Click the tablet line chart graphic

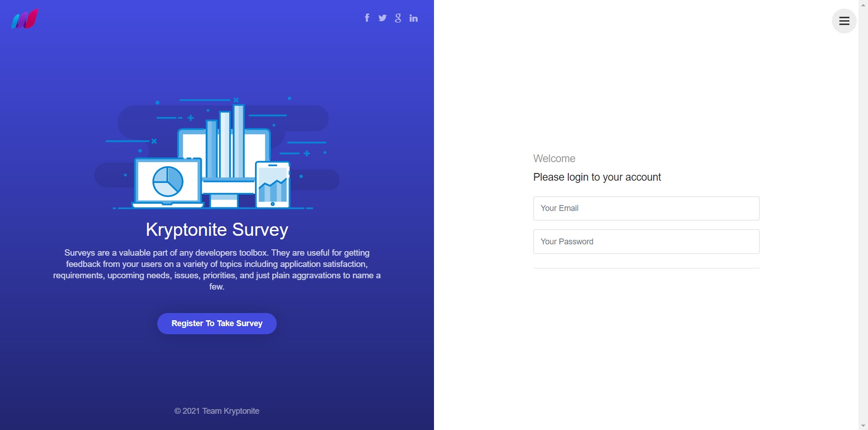pos(273,185)
